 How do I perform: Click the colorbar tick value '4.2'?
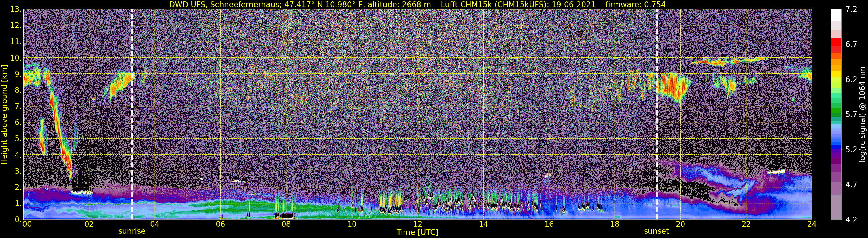pos(851,220)
